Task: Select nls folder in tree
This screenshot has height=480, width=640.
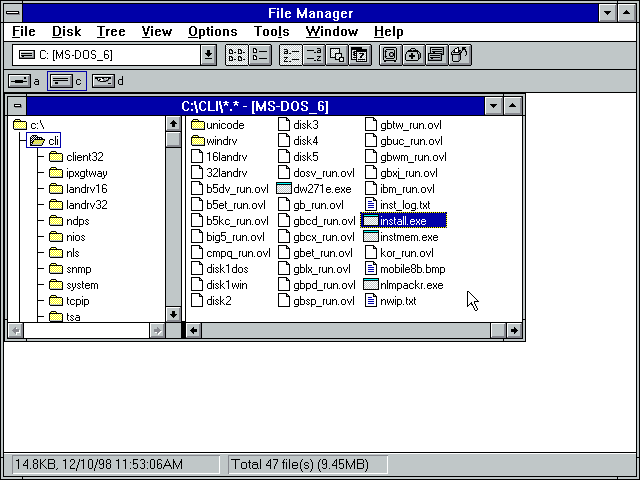Action: tap(64, 253)
